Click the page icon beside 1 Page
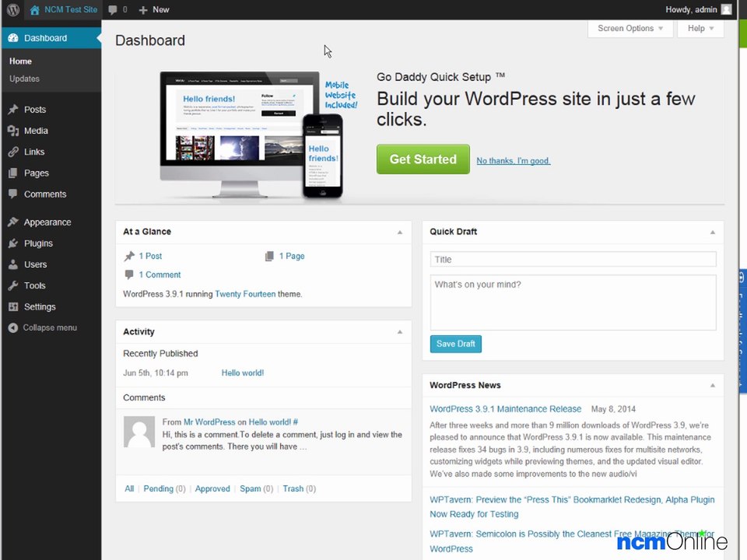The image size is (747, 560). point(270,256)
